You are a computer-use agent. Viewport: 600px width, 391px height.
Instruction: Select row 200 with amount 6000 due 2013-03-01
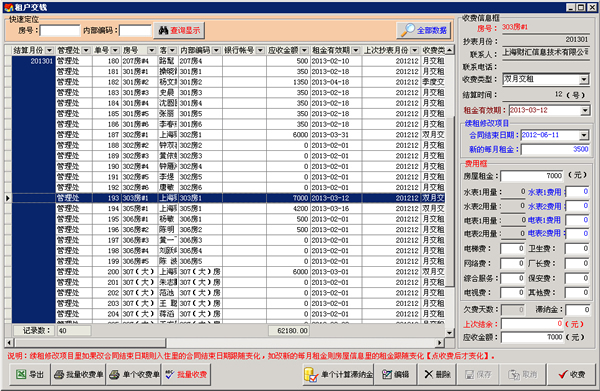click(x=228, y=272)
